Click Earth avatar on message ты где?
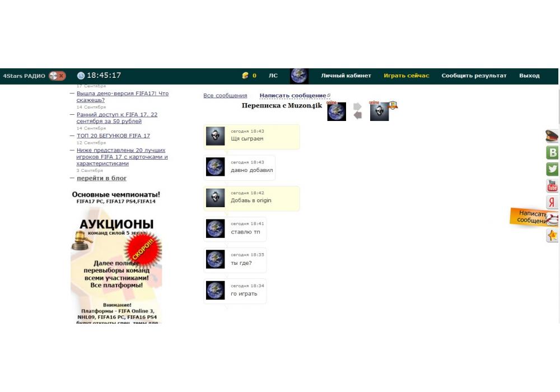560x392 pixels. tap(216, 259)
